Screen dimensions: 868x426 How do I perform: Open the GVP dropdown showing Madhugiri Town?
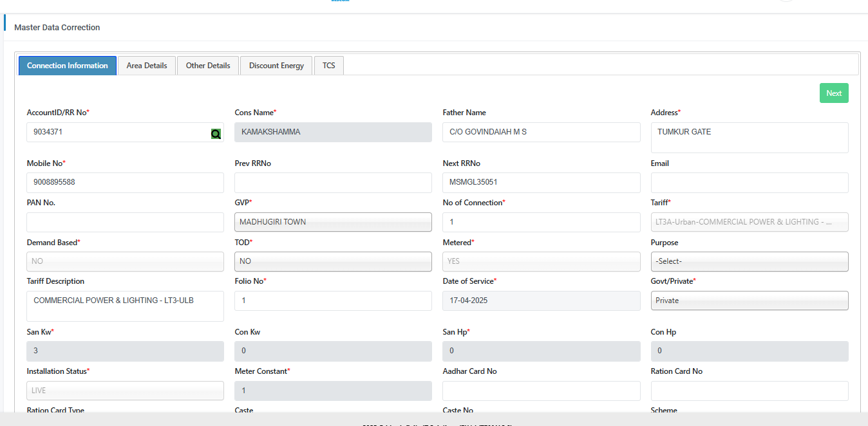pos(333,222)
